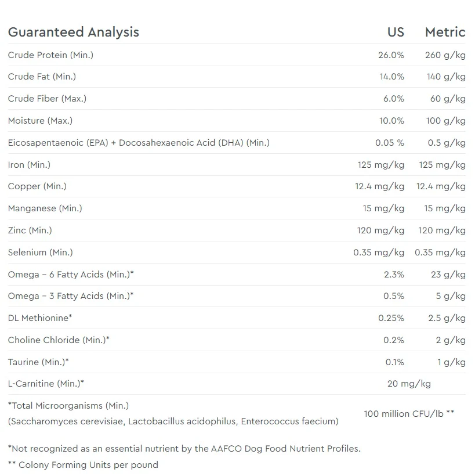Click the Manganese 15 mg/kg metric value

[x=445, y=208]
